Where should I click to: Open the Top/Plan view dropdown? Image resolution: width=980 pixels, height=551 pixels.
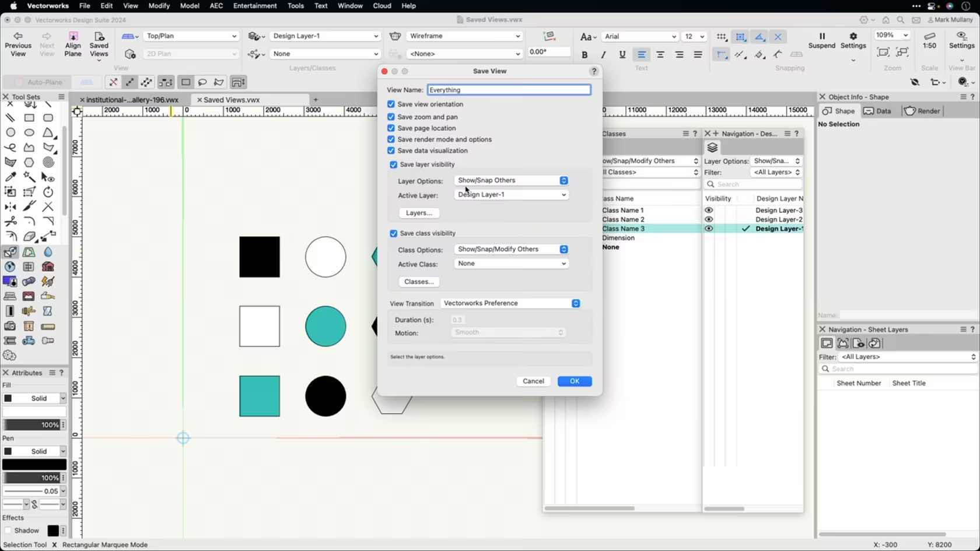(x=191, y=36)
